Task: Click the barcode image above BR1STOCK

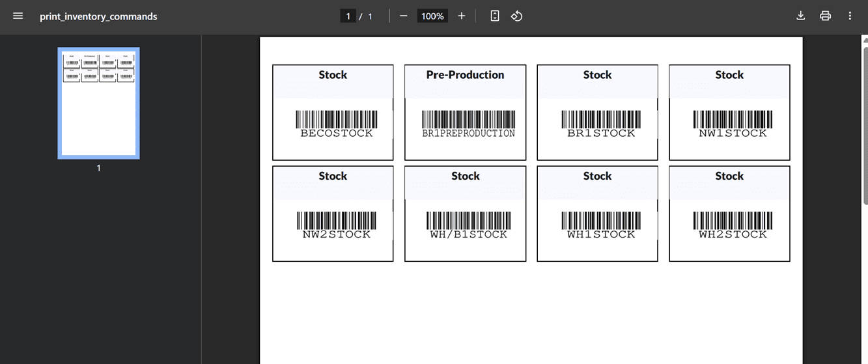Action: pos(601,119)
